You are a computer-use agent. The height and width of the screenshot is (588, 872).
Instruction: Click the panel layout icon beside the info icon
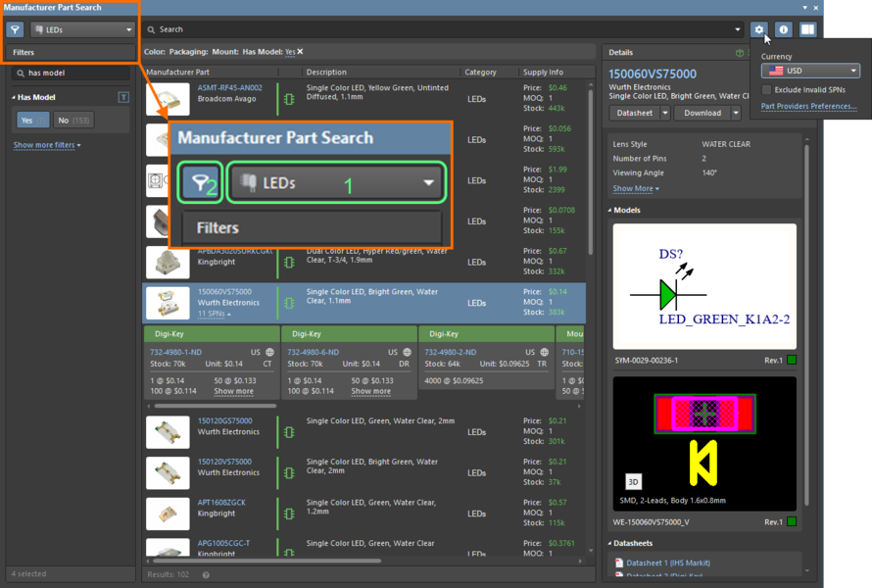[x=805, y=29]
